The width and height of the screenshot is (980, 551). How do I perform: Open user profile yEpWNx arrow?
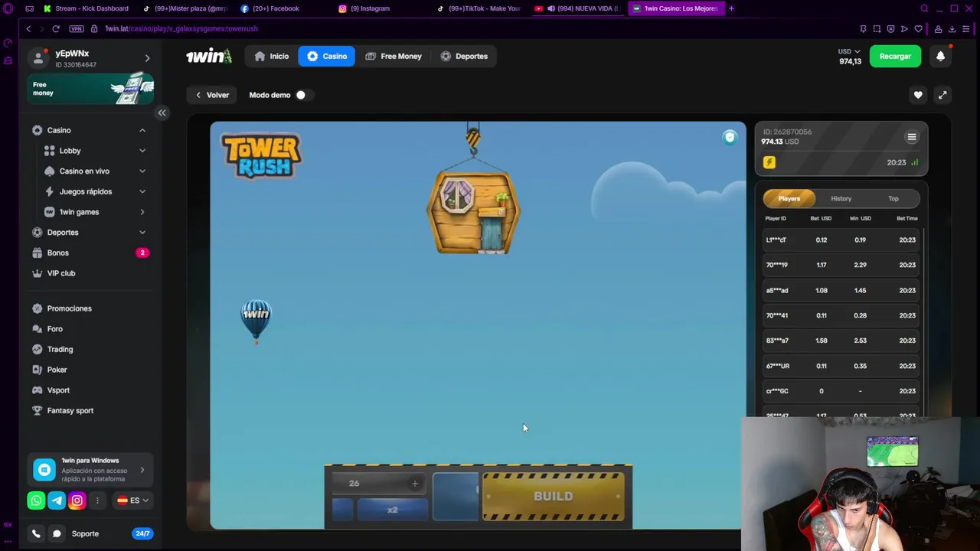click(x=147, y=58)
